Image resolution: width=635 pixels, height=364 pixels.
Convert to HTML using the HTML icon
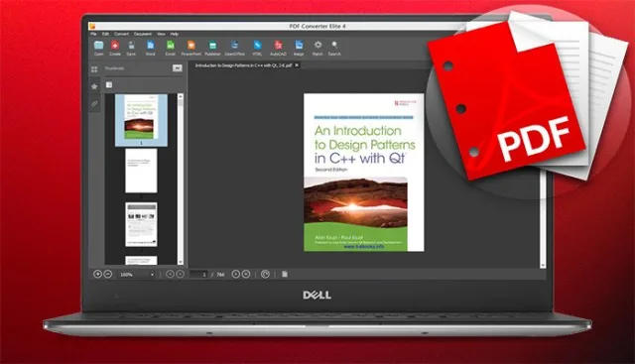point(257,48)
